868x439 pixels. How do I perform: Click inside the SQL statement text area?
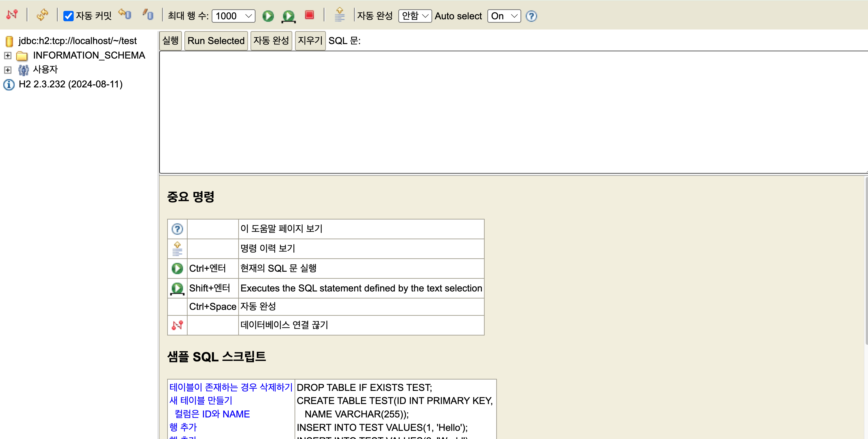pos(506,111)
